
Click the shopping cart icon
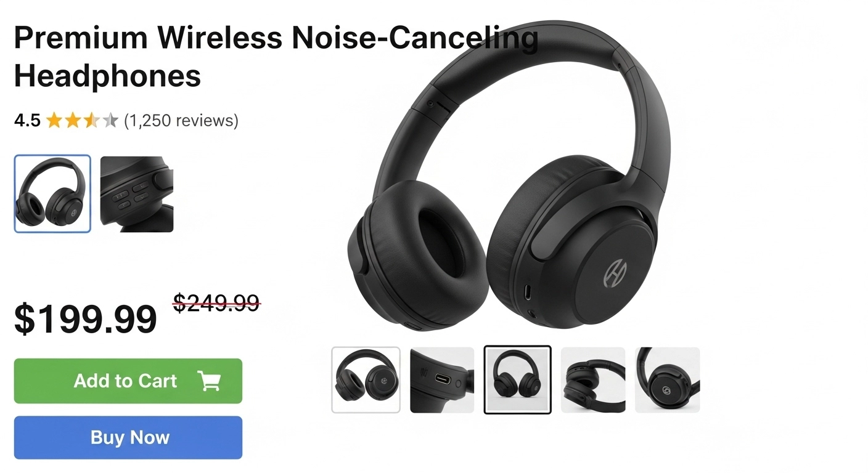[x=209, y=381]
